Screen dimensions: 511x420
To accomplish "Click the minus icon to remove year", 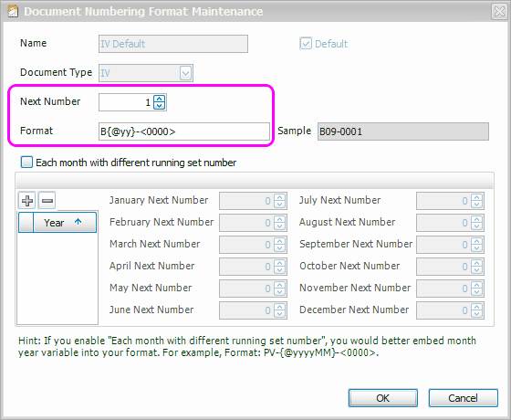I will click(x=47, y=200).
